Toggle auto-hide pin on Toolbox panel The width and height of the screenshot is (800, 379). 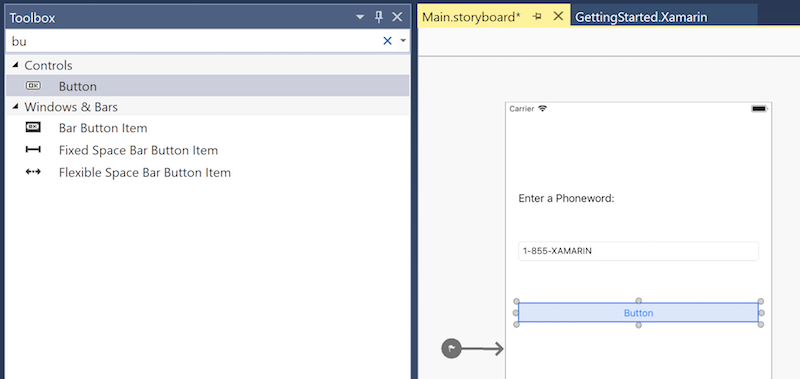pyautogui.click(x=379, y=17)
